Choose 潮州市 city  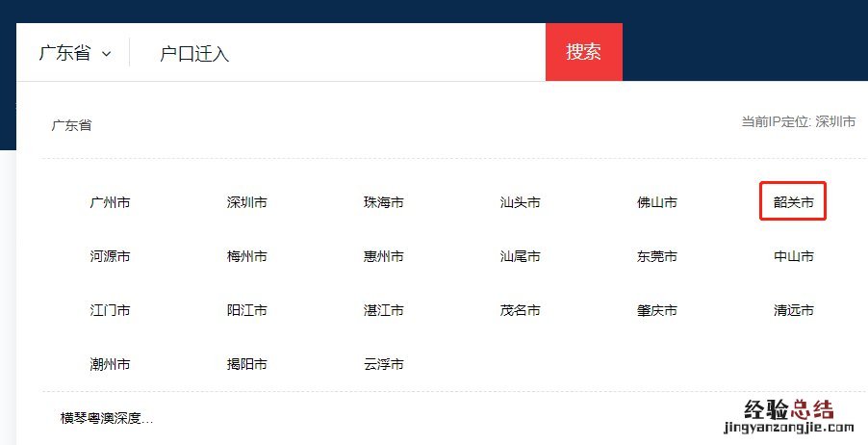click(x=110, y=365)
